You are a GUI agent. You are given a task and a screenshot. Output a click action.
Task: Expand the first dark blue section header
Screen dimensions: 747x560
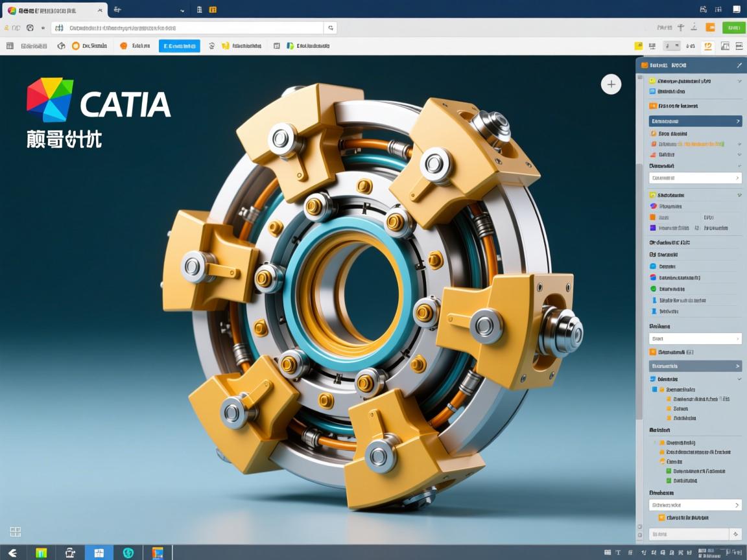pyautogui.click(x=695, y=121)
